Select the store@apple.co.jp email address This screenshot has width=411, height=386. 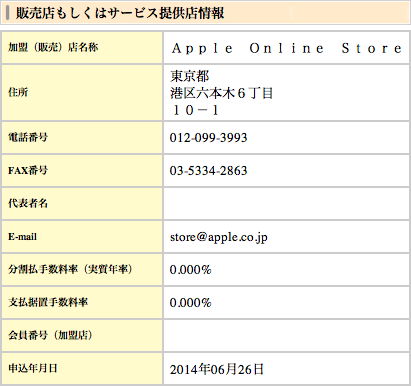point(219,237)
